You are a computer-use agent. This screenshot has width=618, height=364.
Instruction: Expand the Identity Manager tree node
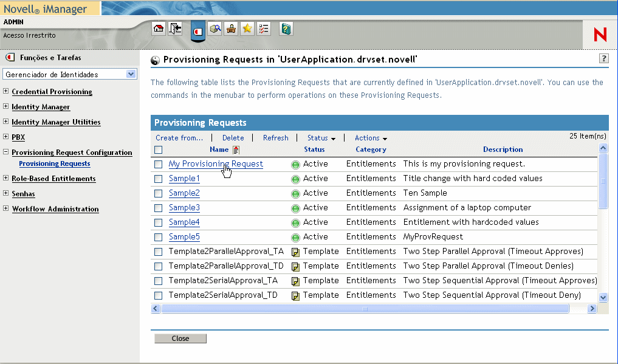(x=6, y=107)
